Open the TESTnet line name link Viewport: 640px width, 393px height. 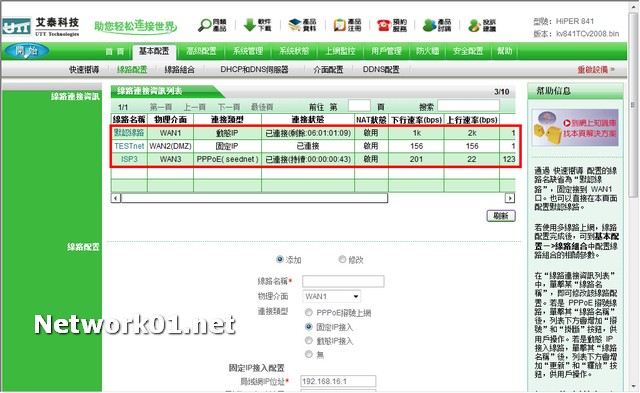point(129,146)
